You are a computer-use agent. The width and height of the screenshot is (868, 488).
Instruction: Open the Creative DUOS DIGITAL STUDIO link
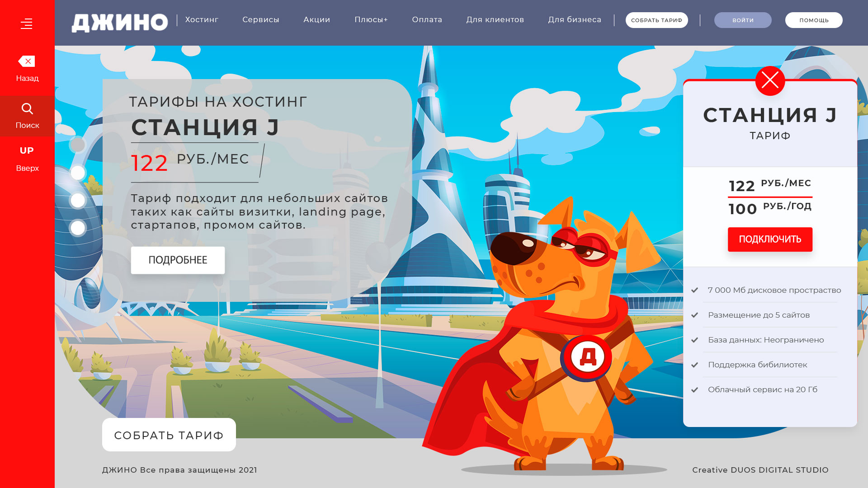(x=760, y=470)
